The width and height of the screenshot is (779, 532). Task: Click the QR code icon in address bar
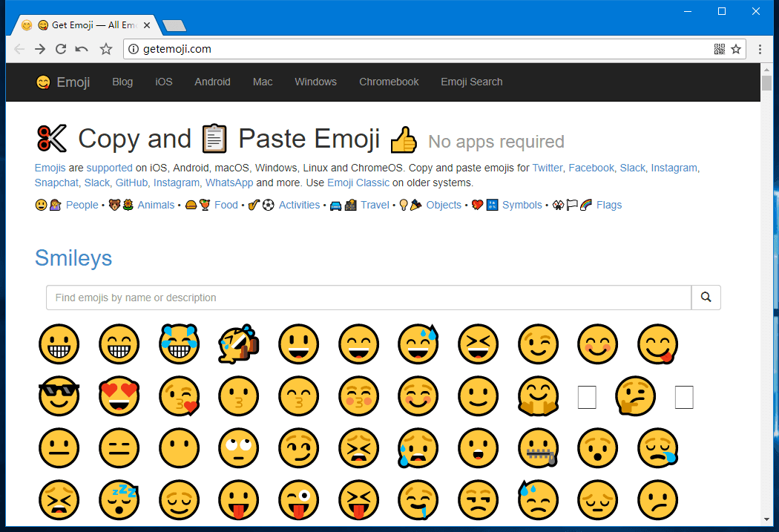(x=719, y=49)
